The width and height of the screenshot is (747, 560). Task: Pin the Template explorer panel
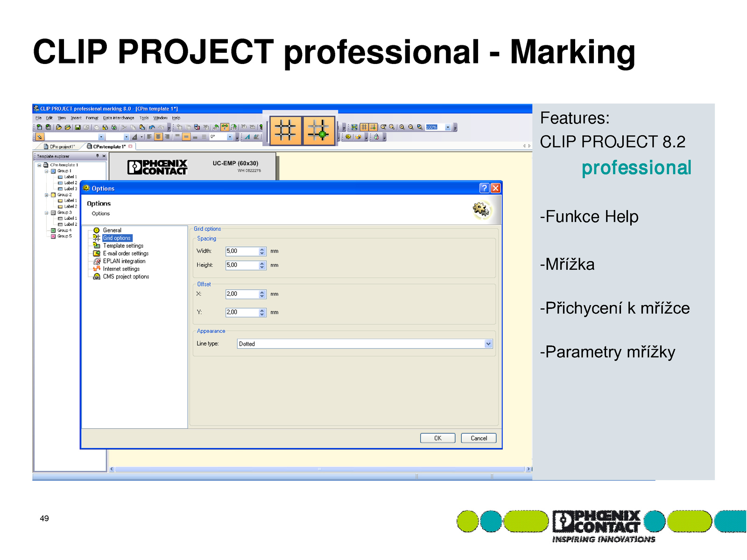point(98,156)
